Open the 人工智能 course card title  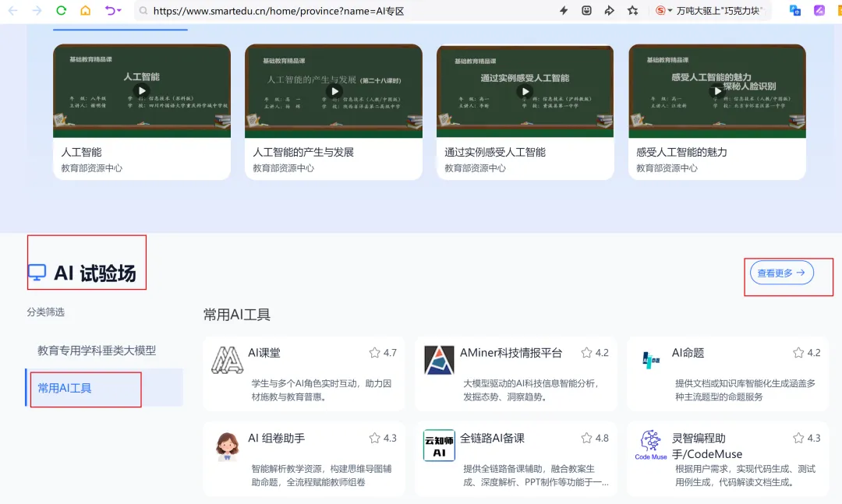[82, 152]
